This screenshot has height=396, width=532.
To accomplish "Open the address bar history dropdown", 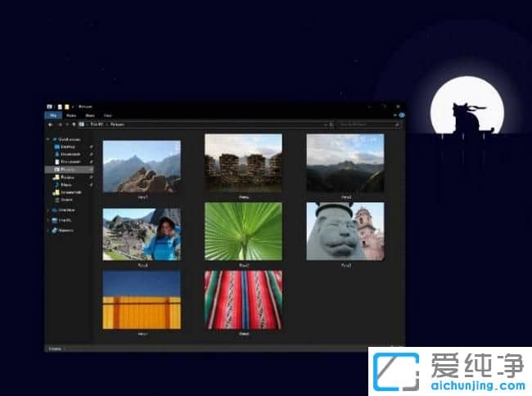I will (326, 124).
